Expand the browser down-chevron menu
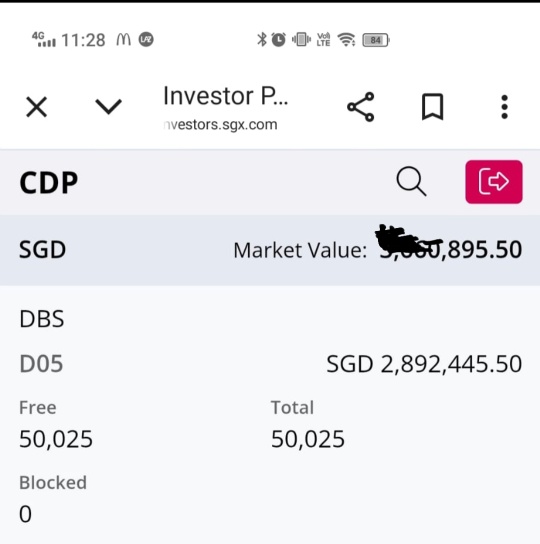 pos(108,107)
